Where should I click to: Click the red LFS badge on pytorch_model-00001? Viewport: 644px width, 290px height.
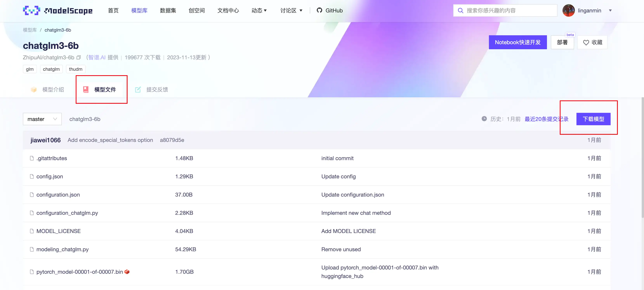(x=127, y=272)
